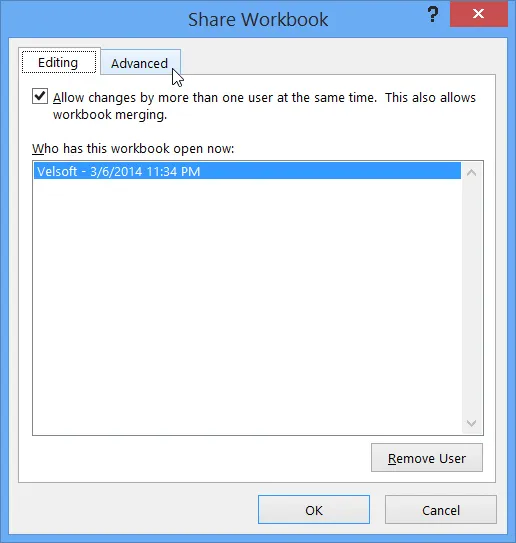Viewport: 516px width, 543px height.
Task: Click the empty area inside the user list
Action: pos(247,306)
